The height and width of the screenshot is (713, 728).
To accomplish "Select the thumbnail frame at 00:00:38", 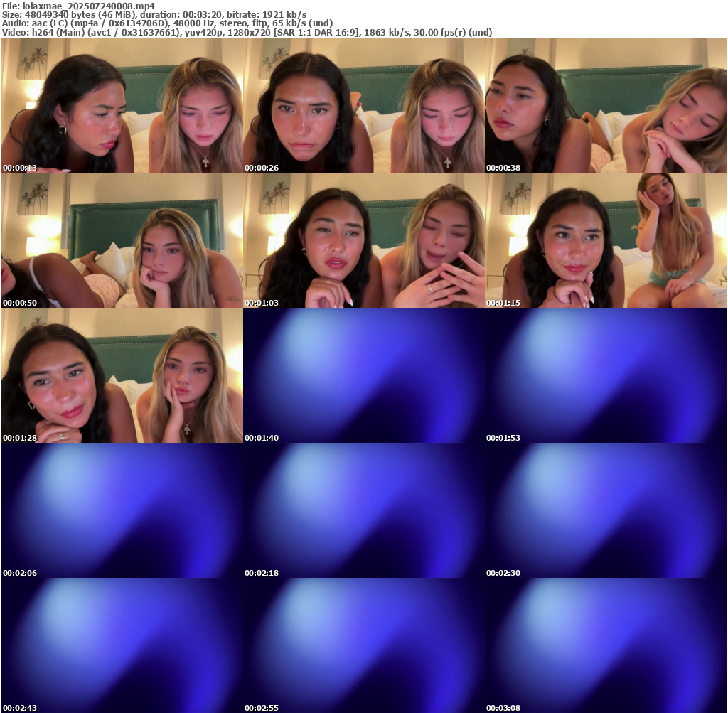I will click(606, 105).
